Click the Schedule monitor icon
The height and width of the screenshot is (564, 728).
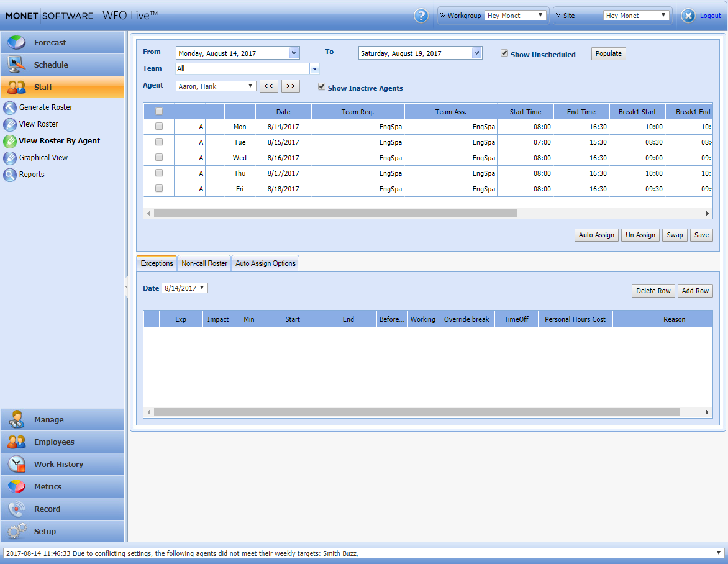pyautogui.click(x=17, y=65)
